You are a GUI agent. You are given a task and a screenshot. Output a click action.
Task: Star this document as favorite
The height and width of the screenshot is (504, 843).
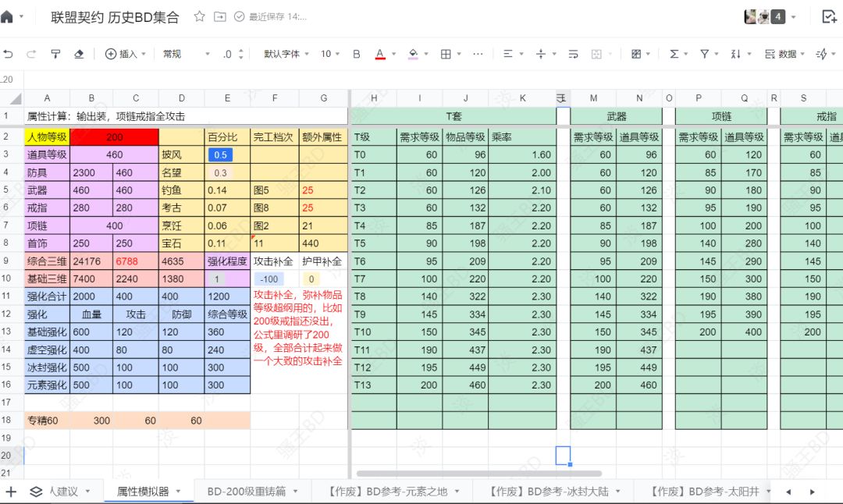pyautogui.click(x=200, y=16)
